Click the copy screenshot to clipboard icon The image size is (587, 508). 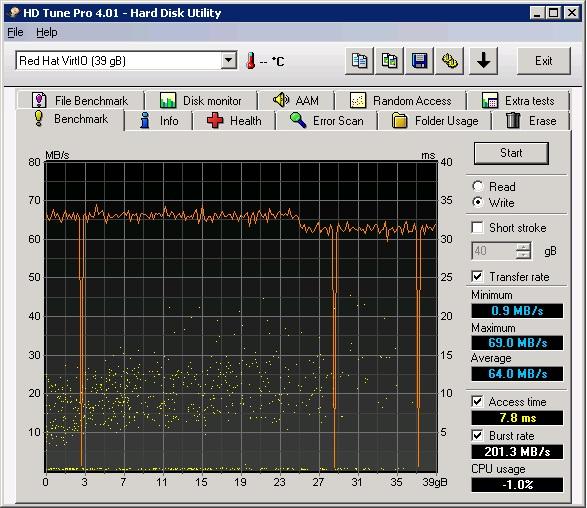pos(389,61)
